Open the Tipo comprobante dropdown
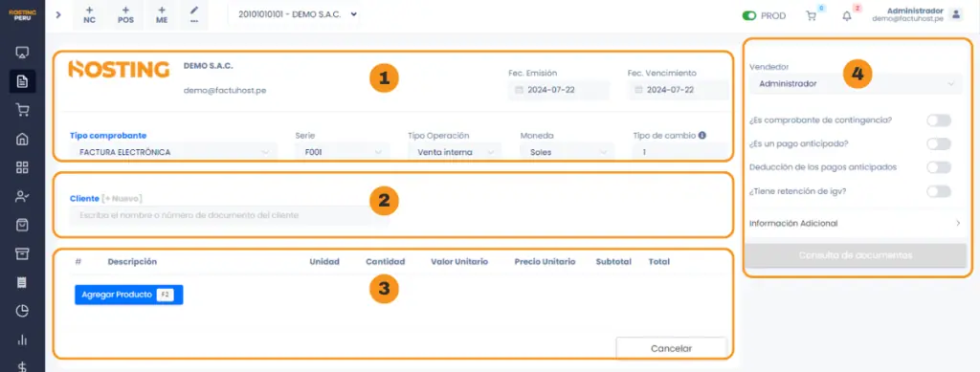Viewport: 980px width, 372px height. [x=173, y=152]
